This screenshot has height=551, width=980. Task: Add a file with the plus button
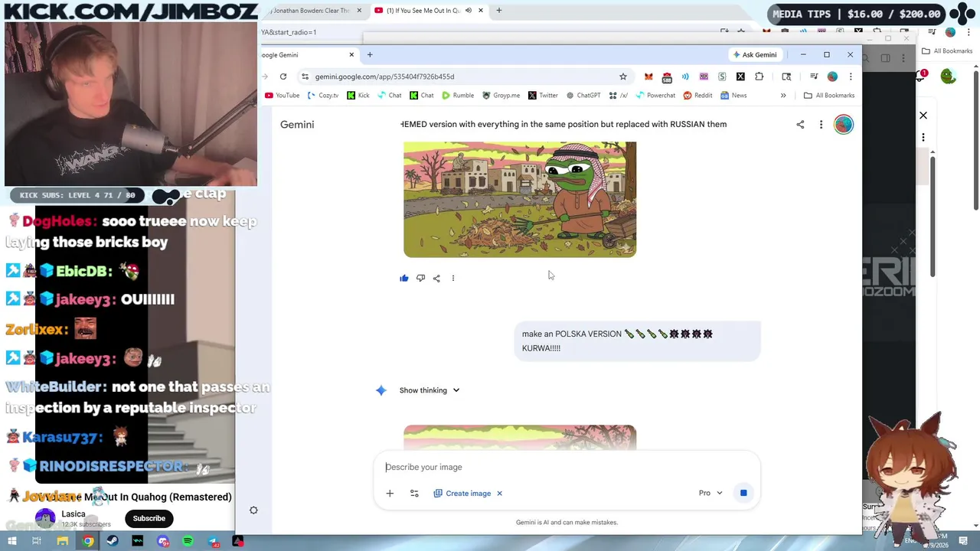coord(390,493)
